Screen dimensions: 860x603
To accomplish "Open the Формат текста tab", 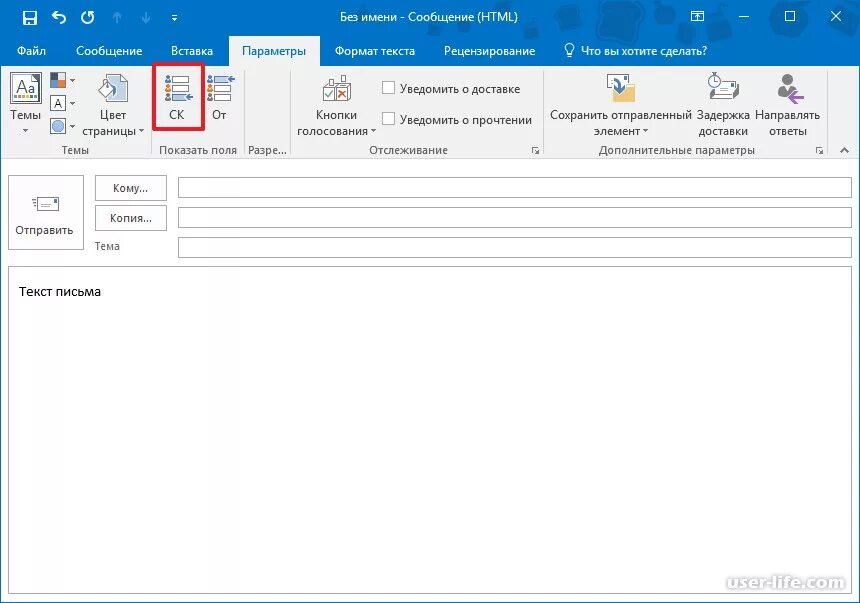I will (375, 51).
